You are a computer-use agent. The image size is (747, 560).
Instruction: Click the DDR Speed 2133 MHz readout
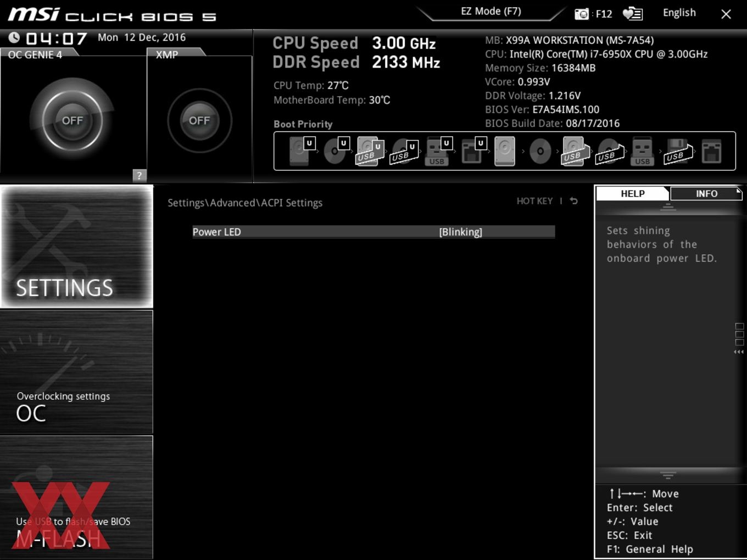click(x=356, y=62)
